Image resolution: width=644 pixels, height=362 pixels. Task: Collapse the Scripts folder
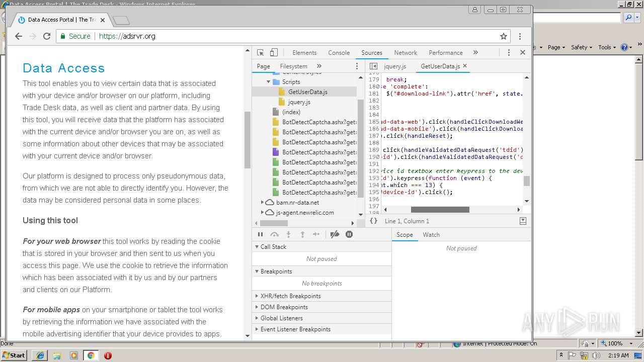coord(269,81)
